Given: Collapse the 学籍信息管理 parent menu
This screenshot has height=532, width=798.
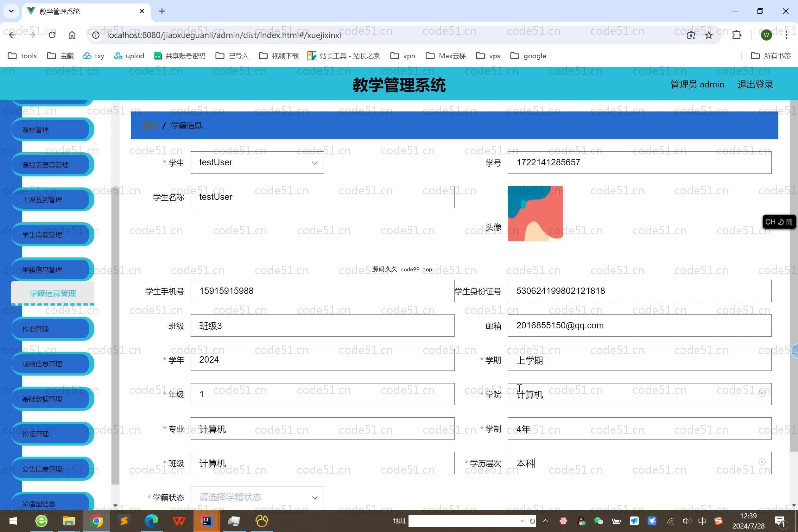Looking at the screenshot, I should coord(52,269).
